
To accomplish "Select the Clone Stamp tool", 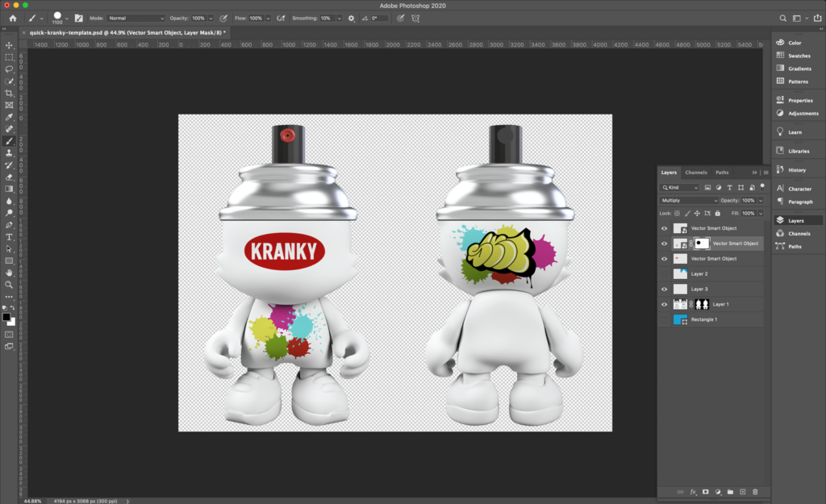I will point(9,152).
